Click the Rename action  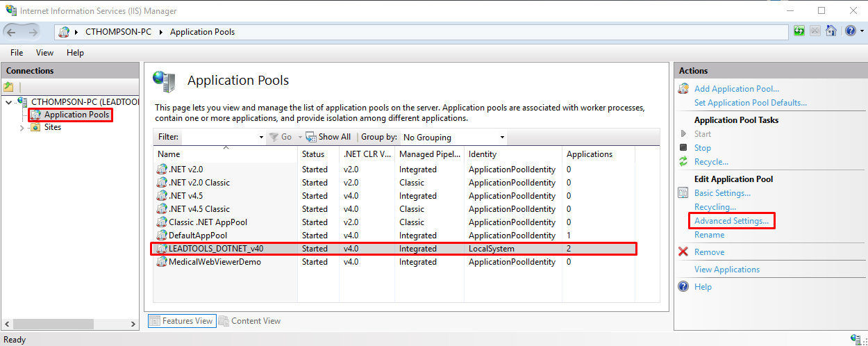click(x=709, y=235)
